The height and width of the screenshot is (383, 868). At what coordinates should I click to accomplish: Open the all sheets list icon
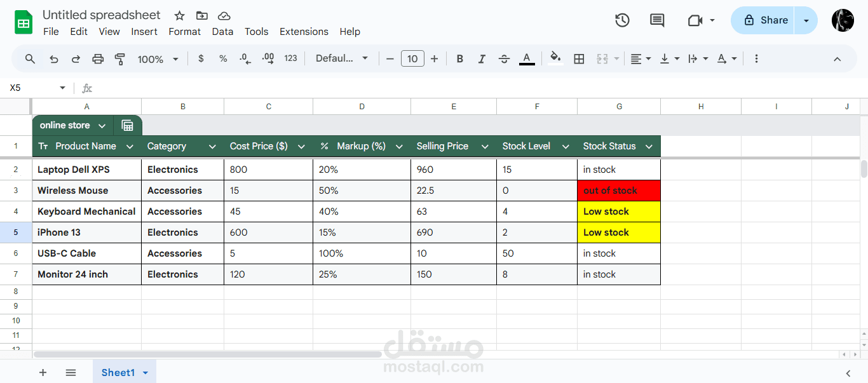click(71, 373)
